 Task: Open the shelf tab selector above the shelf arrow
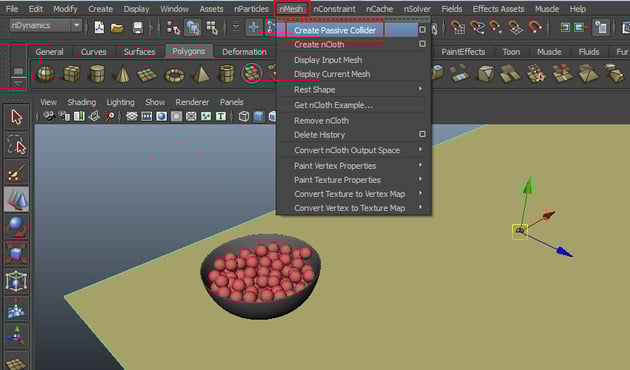(x=18, y=72)
